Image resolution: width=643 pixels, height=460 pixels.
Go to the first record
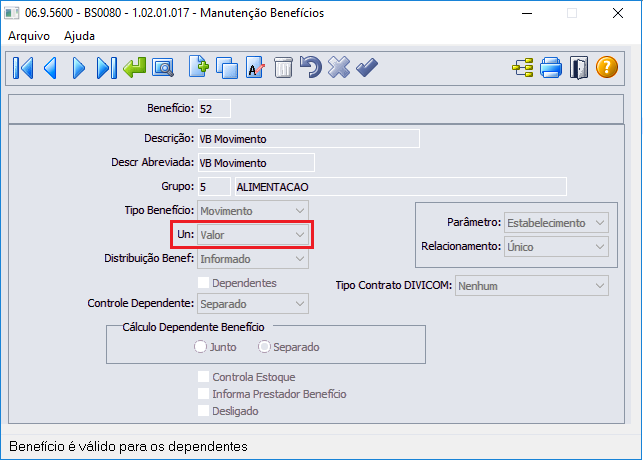(23, 68)
